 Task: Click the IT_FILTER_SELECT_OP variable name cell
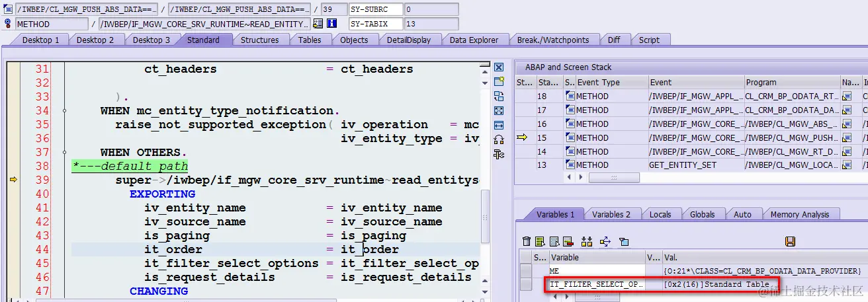[x=597, y=284]
